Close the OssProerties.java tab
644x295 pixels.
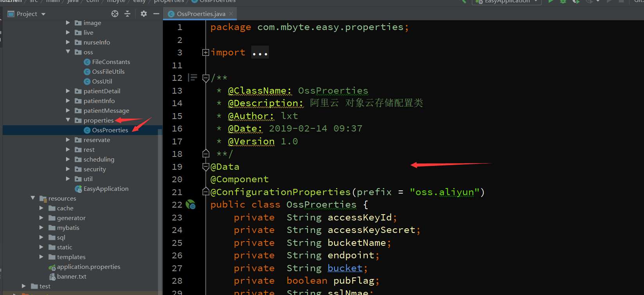(x=231, y=13)
